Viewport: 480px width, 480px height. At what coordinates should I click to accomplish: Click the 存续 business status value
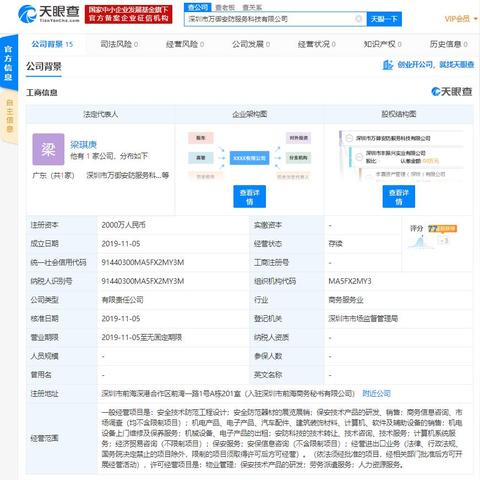335,244
